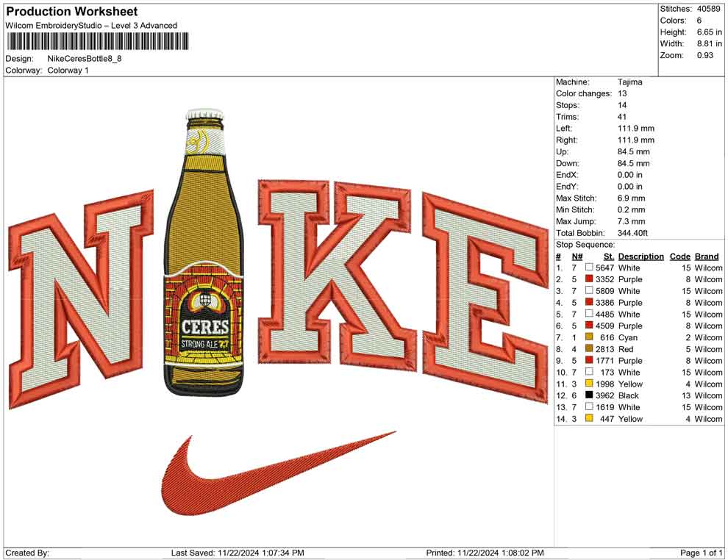Click the N# column header

coord(577,256)
